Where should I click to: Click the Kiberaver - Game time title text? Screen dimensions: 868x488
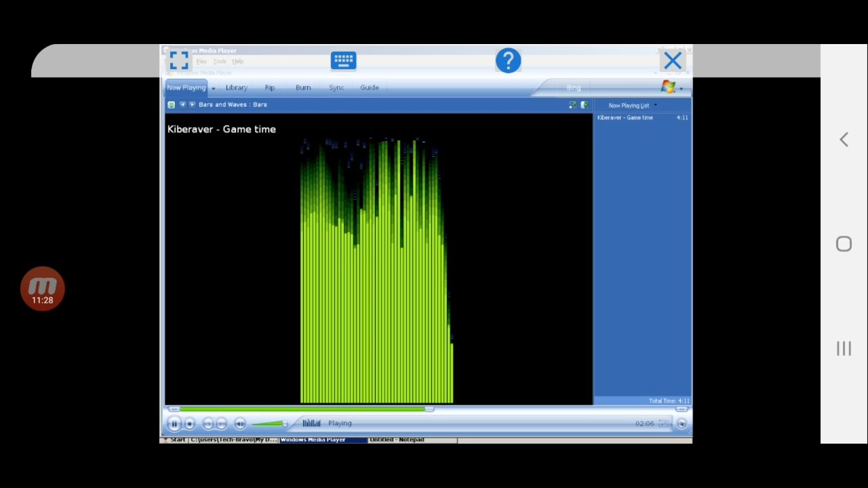click(221, 129)
